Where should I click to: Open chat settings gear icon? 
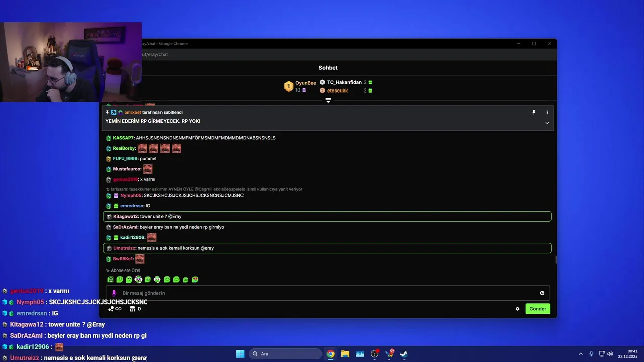click(517, 309)
